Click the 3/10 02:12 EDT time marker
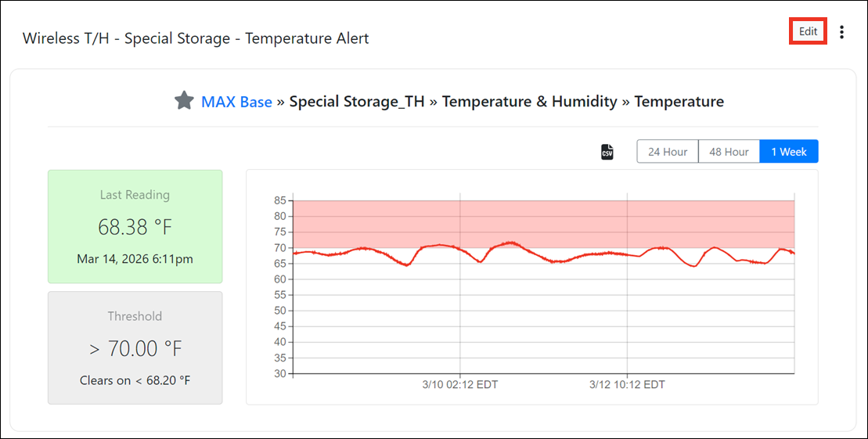The image size is (868, 439). coord(459,385)
